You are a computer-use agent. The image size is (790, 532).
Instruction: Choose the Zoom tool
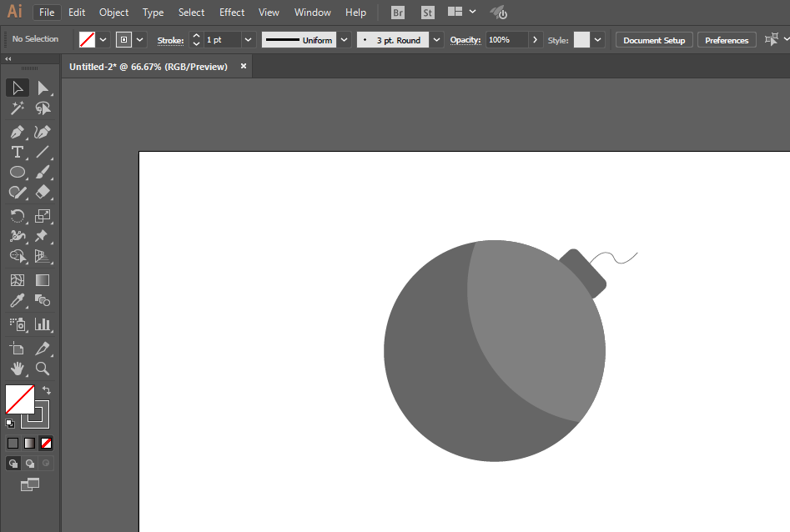pyautogui.click(x=43, y=369)
